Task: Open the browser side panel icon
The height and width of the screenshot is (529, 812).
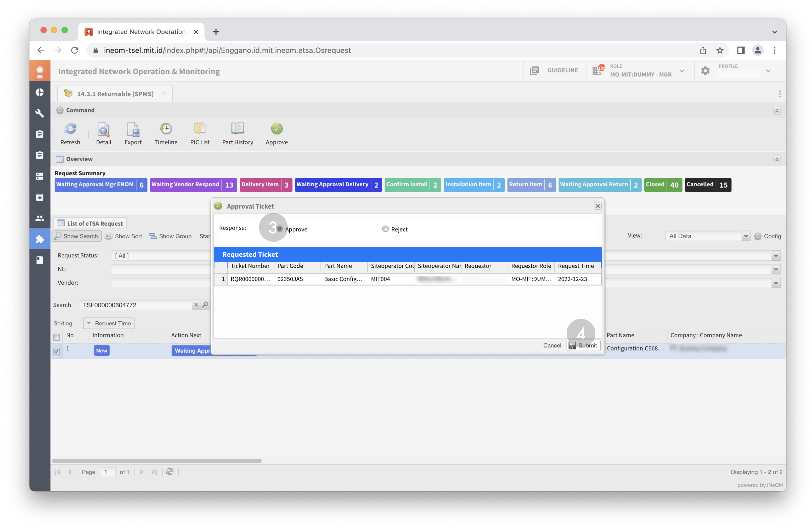Action: point(740,50)
